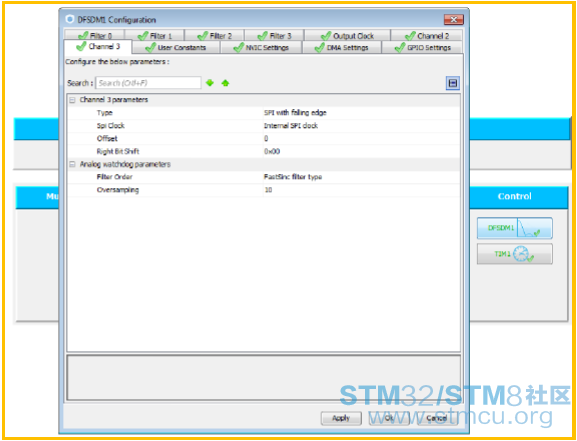Collapse the Channel 3 parameters group
This screenshot has width=577, height=441.
(x=72, y=100)
